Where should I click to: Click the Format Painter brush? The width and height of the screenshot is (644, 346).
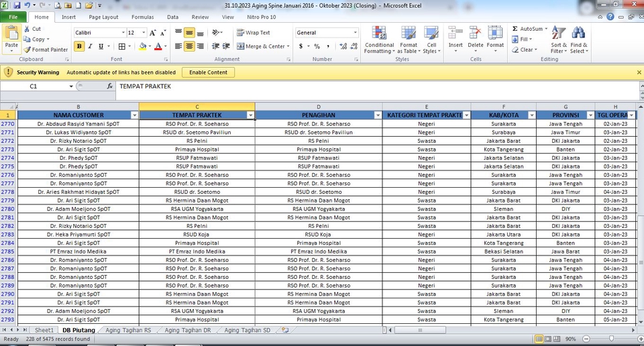(x=27, y=50)
